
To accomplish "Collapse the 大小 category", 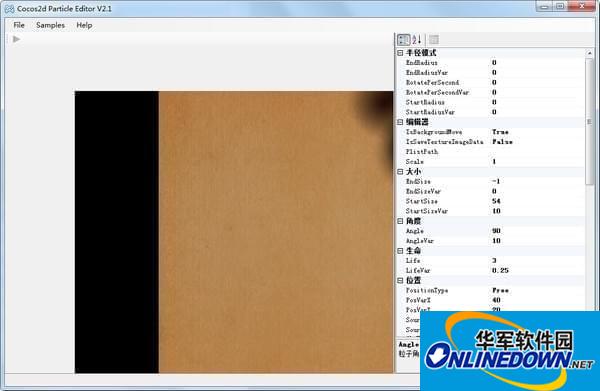I will (400, 172).
